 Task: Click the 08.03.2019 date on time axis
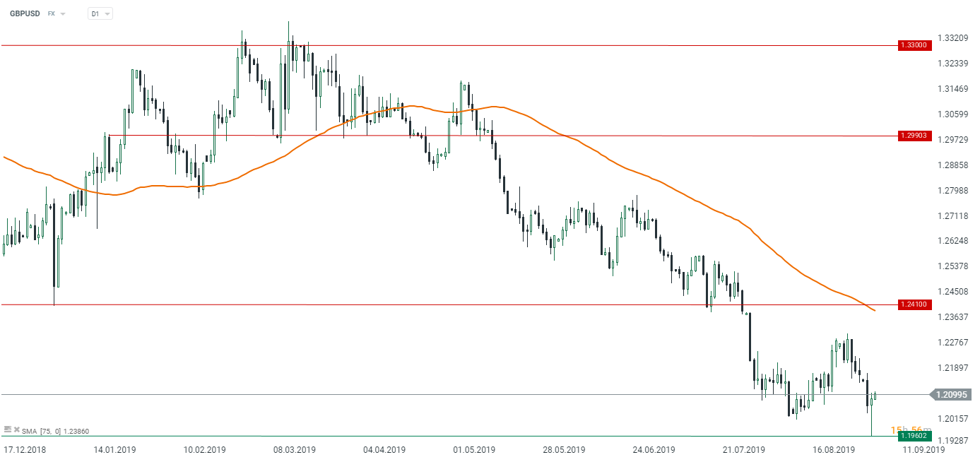click(x=294, y=449)
